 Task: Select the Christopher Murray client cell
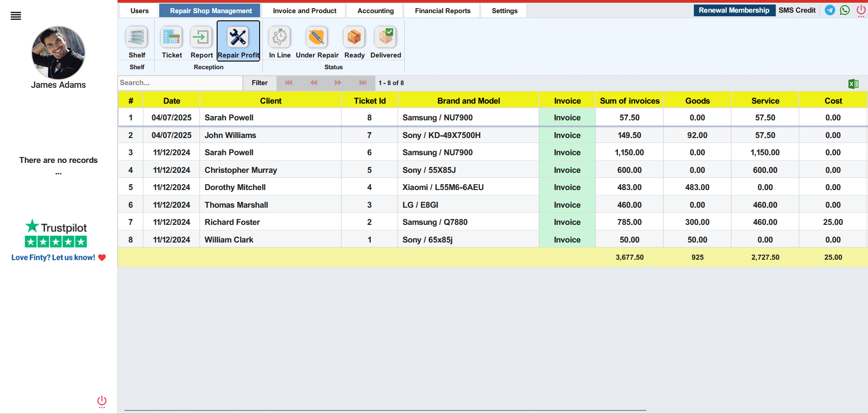(x=270, y=170)
